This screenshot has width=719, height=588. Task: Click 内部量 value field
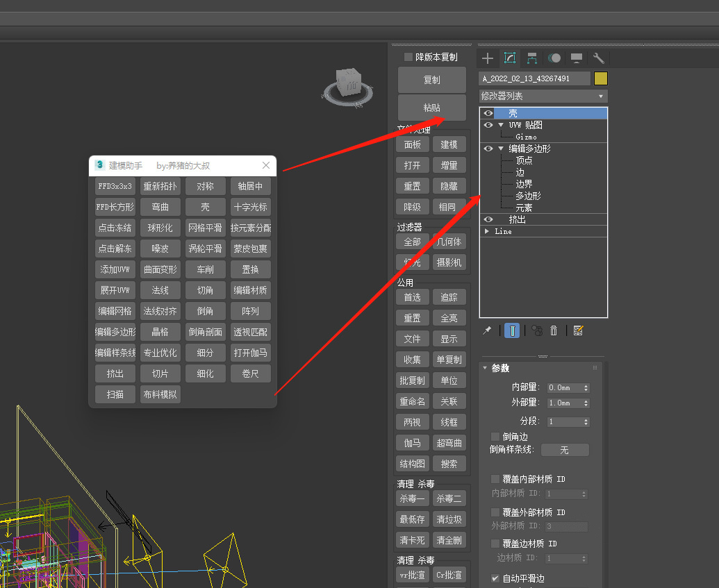(565, 388)
